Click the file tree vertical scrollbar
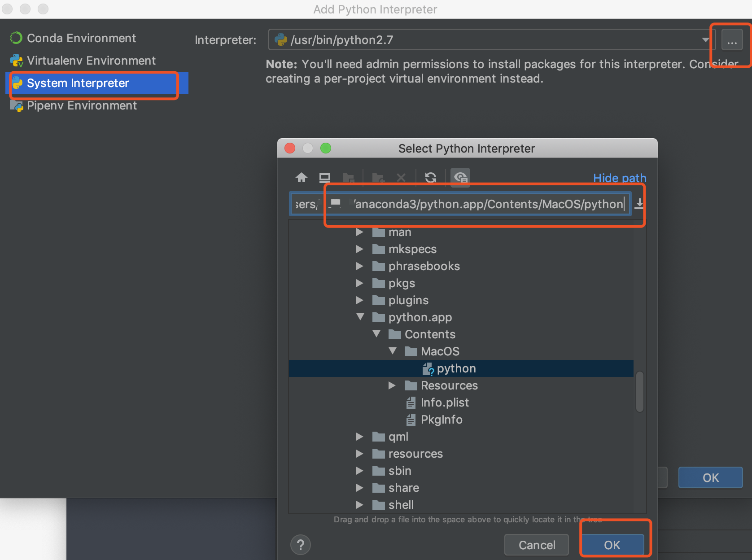Screen dimensions: 752x560 [640, 391]
